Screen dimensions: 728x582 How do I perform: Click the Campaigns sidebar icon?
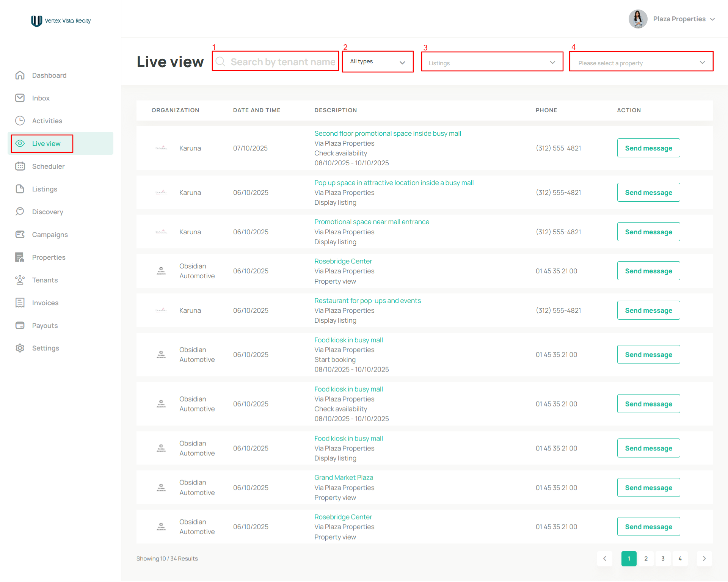tap(20, 234)
